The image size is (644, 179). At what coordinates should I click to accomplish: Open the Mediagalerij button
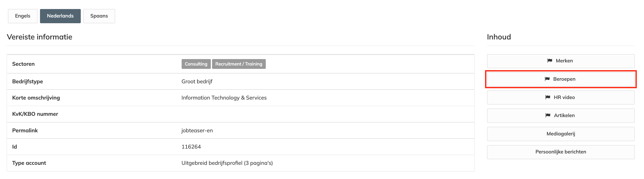click(561, 134)
